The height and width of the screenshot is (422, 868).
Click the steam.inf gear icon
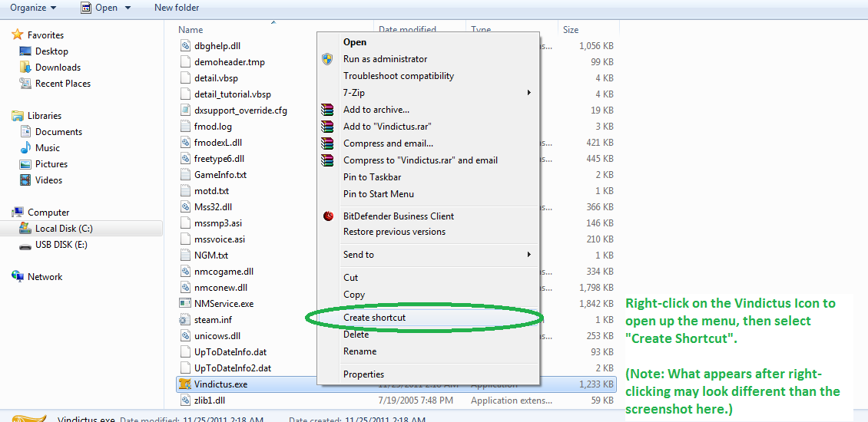pos(185,320)
